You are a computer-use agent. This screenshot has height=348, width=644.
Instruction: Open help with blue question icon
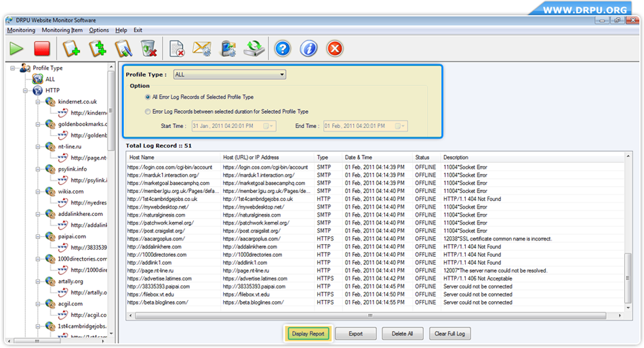(x=283, y=49)
